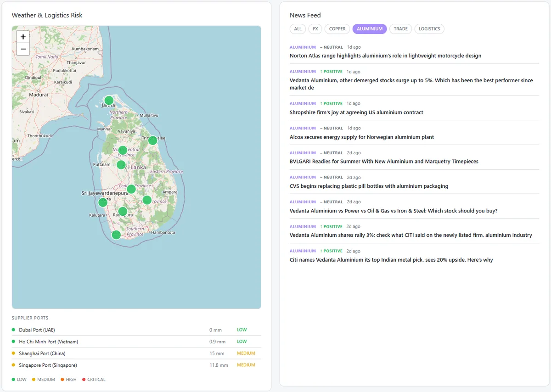Open BVLGARI aluminium timepieces article
Viewport: 551px width, 392px height.
[x=384, y=162]
